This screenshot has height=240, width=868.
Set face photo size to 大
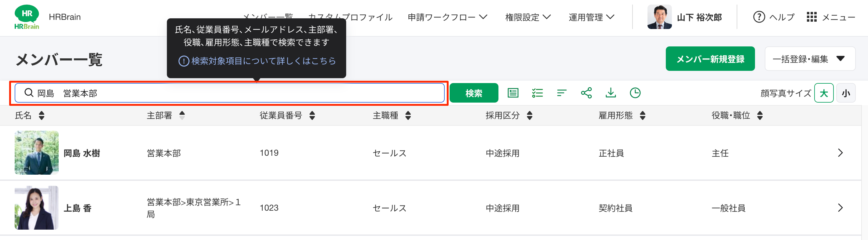(823, 93)
